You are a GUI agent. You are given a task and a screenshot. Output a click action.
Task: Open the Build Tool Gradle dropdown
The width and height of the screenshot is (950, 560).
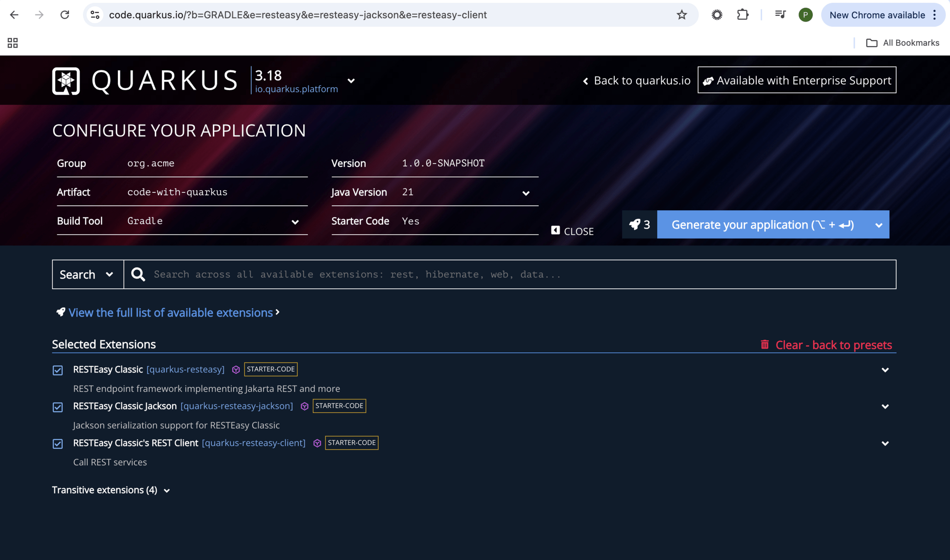(295, 222)
